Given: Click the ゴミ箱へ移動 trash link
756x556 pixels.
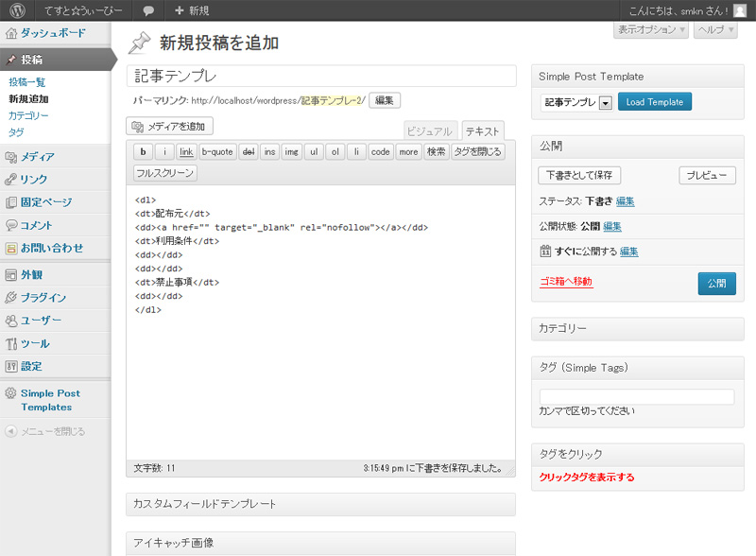Looking at the screenshot, I should click(565, 282).
